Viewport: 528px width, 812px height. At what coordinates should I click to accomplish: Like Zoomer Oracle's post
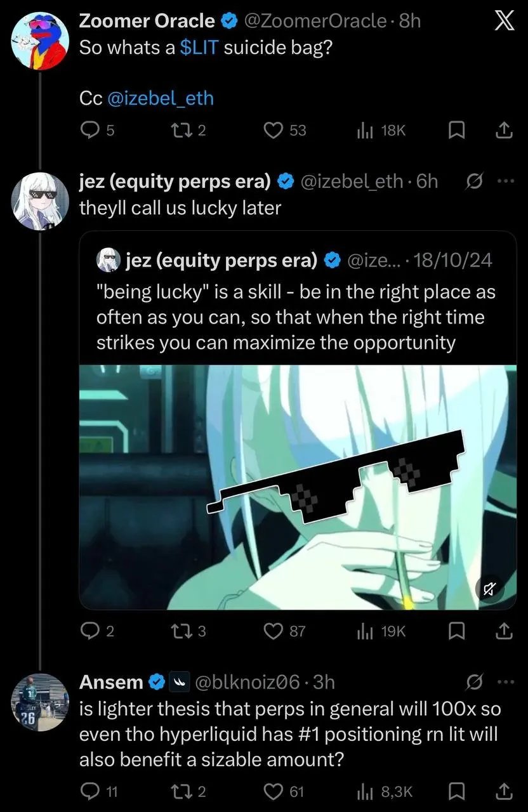coord(273,131)
